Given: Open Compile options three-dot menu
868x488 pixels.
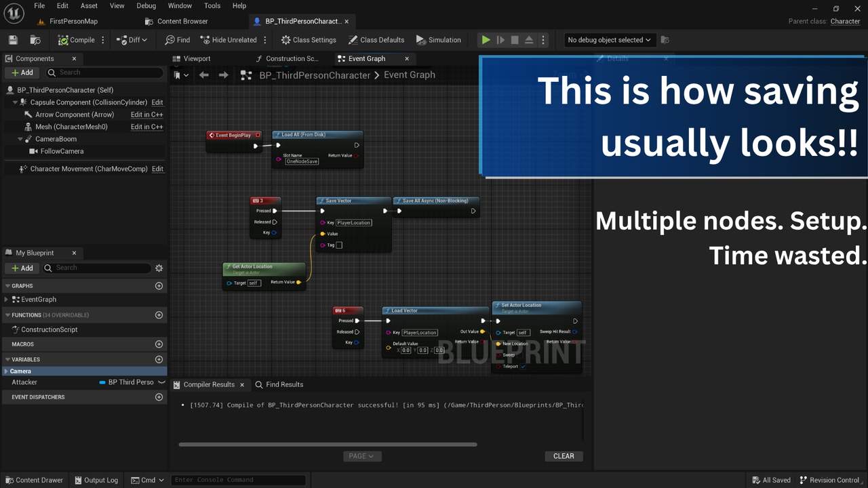Looking at the screenshot, I should pos(104,40).
